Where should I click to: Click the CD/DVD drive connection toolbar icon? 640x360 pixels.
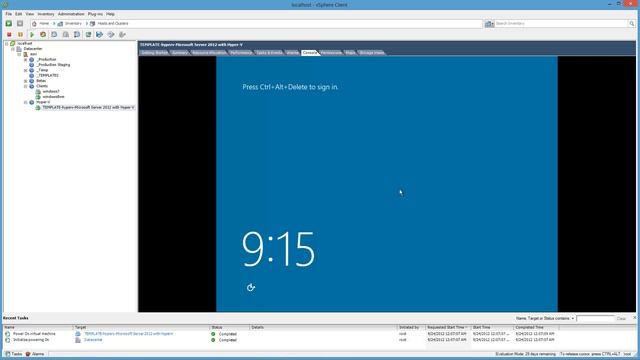pos(111,35)
